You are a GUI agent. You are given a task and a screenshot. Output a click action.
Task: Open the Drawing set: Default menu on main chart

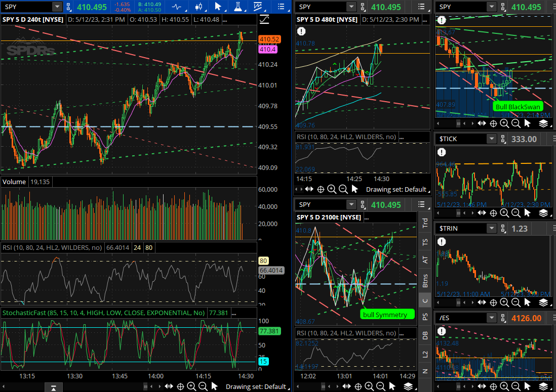[256, 386]
